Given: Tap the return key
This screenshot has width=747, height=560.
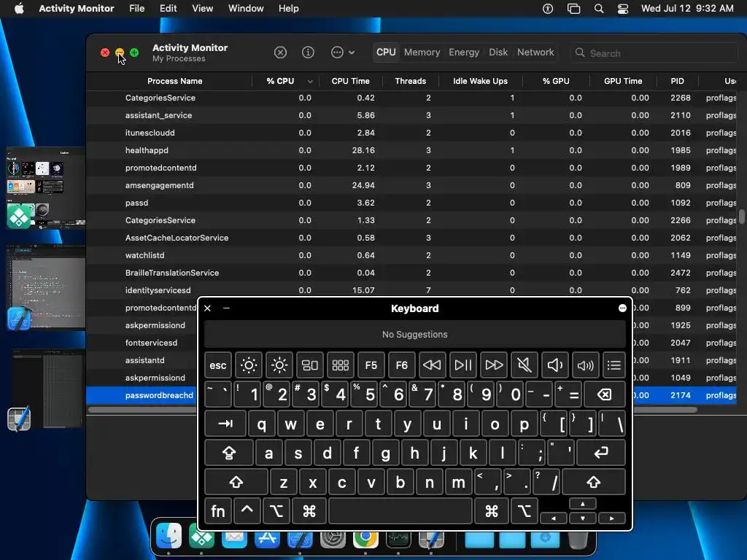Looking at the screenshot, I should [601, 453].
